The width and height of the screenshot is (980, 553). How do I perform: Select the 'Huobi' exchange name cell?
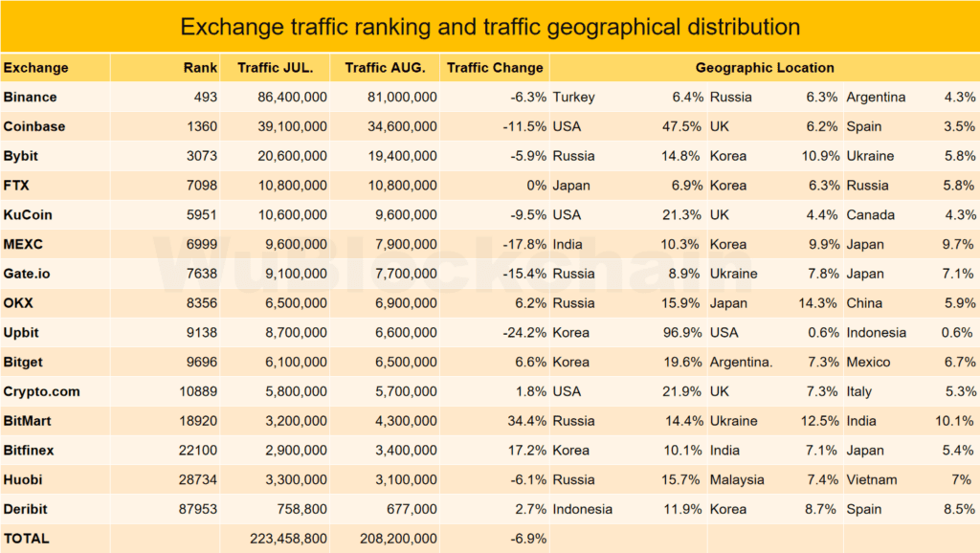click(x=23, y=479)
